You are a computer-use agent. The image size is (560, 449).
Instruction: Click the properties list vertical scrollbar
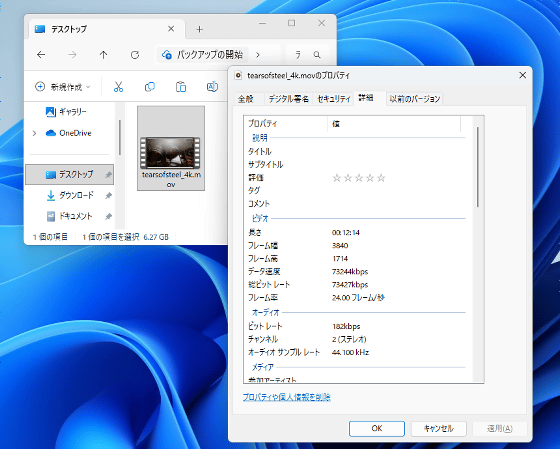point(478,167)
